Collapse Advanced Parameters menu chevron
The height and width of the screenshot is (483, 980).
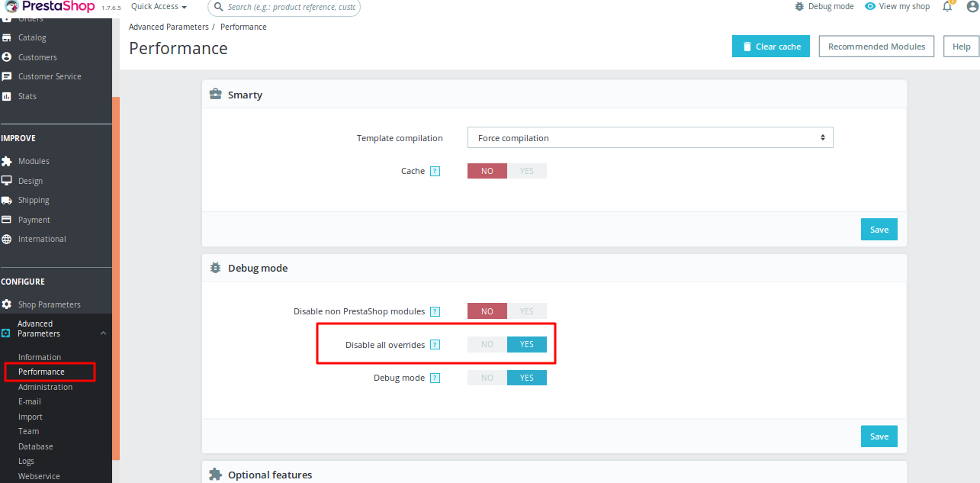103,333
